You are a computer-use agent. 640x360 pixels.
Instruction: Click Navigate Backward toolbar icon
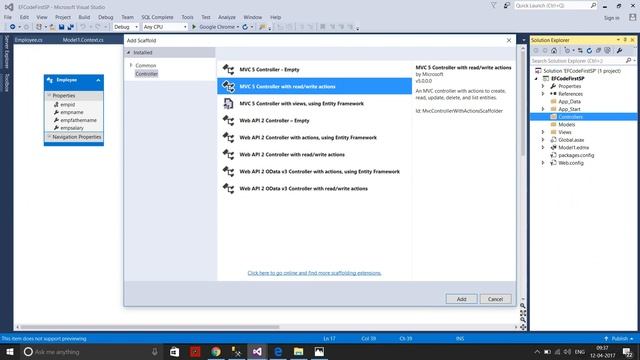[x=13, y=27]
